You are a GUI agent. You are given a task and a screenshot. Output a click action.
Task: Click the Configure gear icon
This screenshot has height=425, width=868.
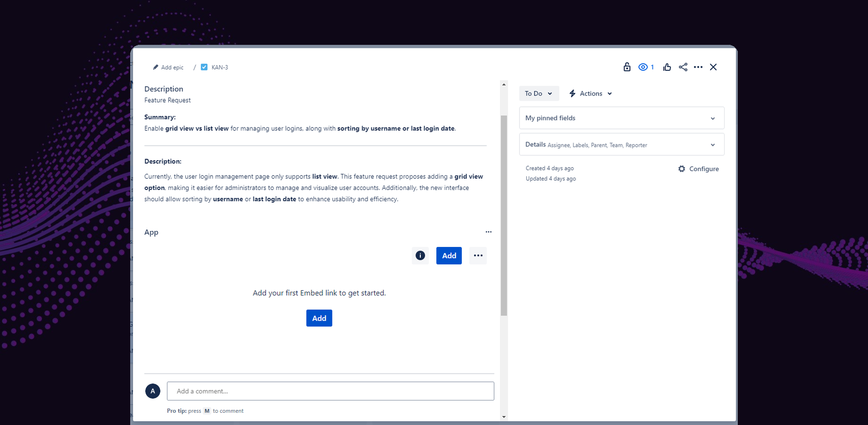(681, 169)
